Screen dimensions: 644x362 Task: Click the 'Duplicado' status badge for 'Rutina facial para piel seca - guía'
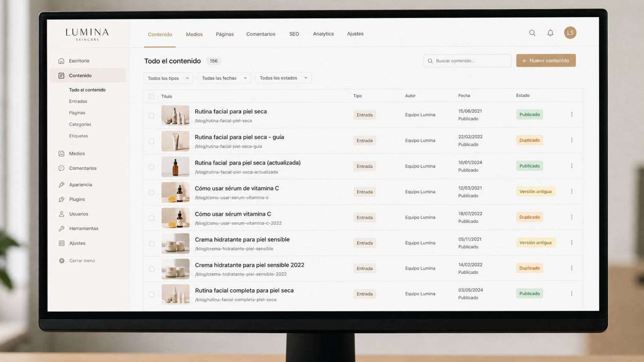530,140
